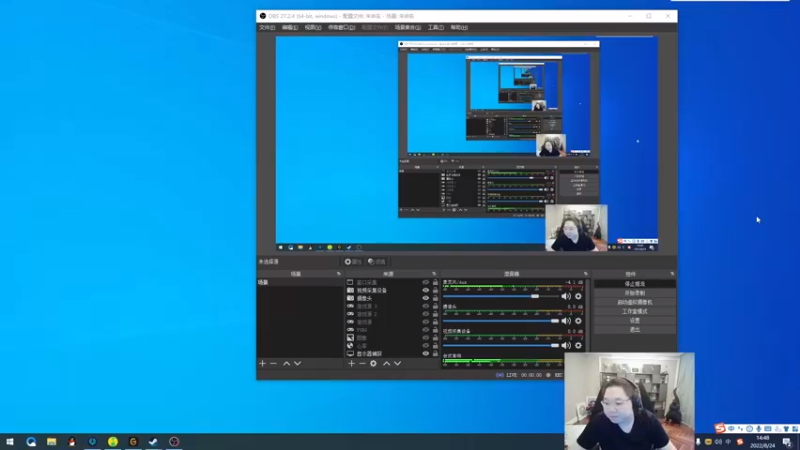This screenshot has width=800, height=450.
Task: Undock the Audio Mixer (混音器) panel
Action: tap(586, 274)
